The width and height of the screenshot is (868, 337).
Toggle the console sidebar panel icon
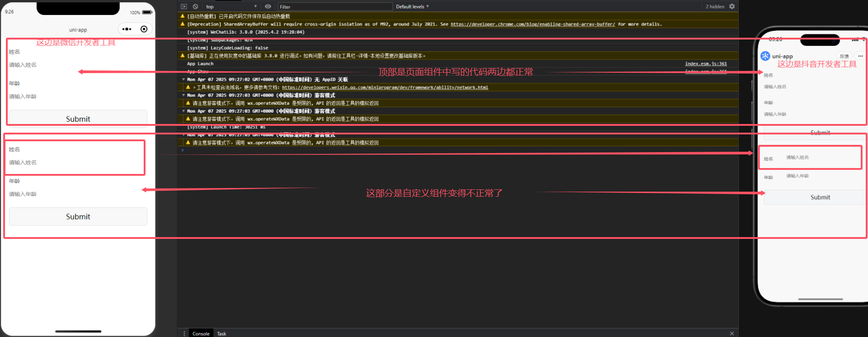pyautogui.click(x=184, y=6)
